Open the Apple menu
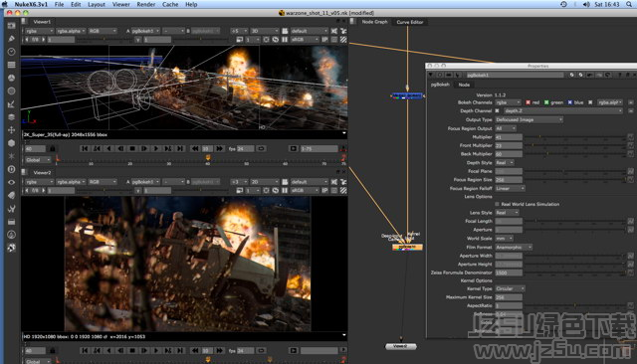 coord(5,4)
